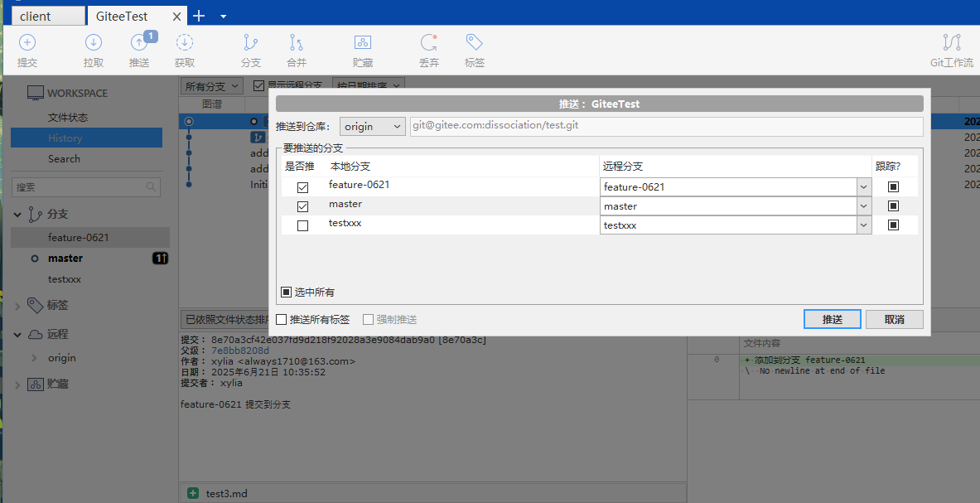
Task: Click the 贮藏 (Stash) toolbar icon
Action: [362, 50]
